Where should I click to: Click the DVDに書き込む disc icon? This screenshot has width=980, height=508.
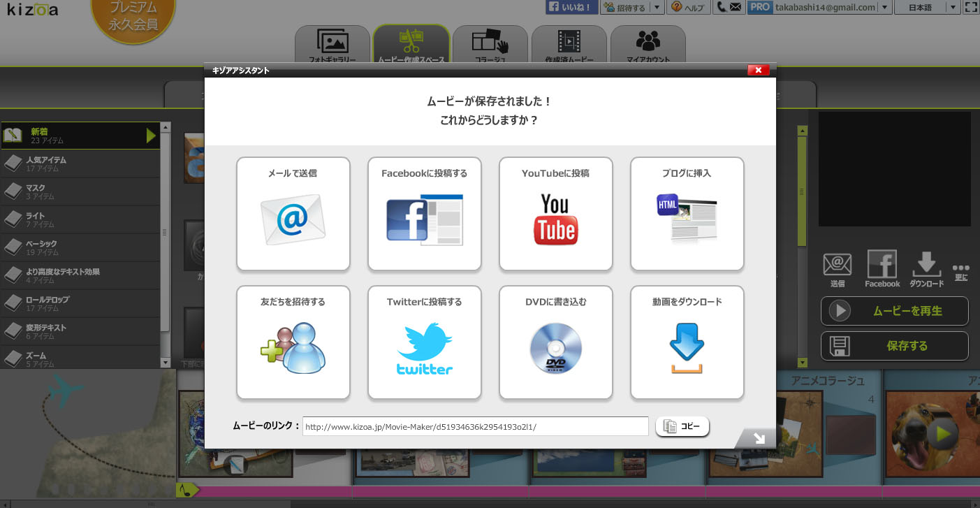(555, 349)
